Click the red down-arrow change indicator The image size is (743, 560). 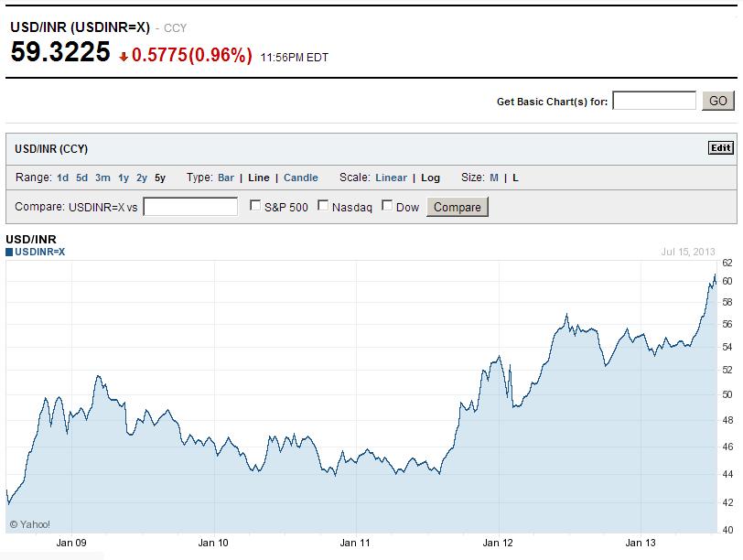124,57
